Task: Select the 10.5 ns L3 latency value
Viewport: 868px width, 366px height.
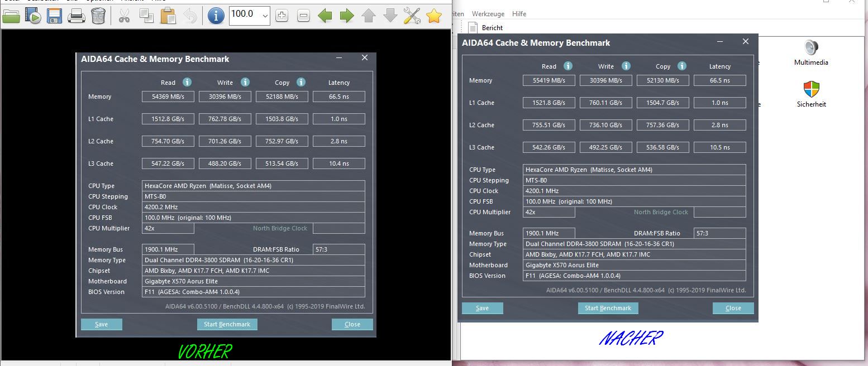Action: tap(720, 147)
